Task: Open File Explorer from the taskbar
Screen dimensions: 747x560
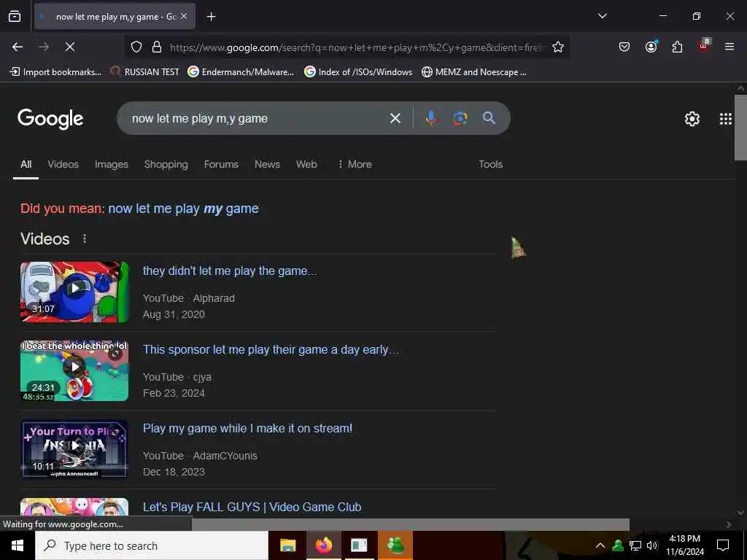Action: pyautogui.click(x=287, y=545)
